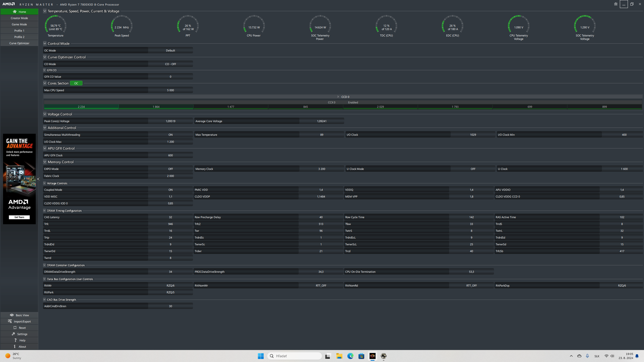
Task: Click the Home icon in sidebar
Action: pos(15,12)
